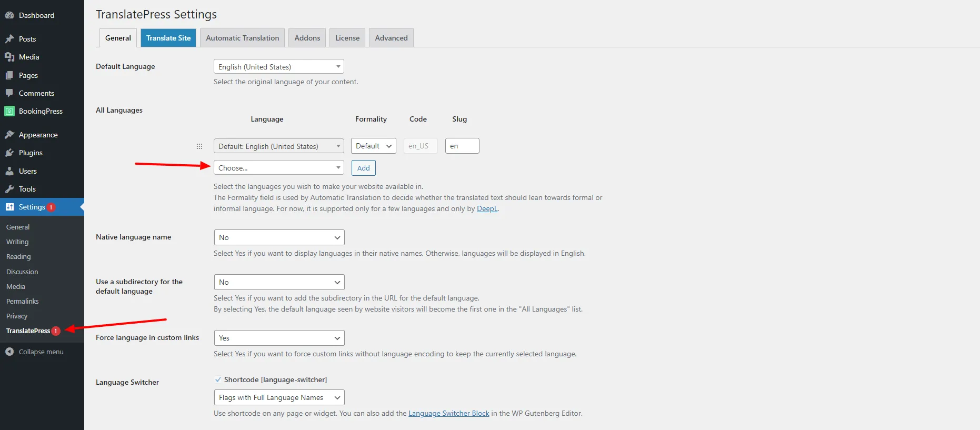The width and height of the screenshot is (980, 430).
Task: Open the Language Switcher Block link
Action: [449, 413]
